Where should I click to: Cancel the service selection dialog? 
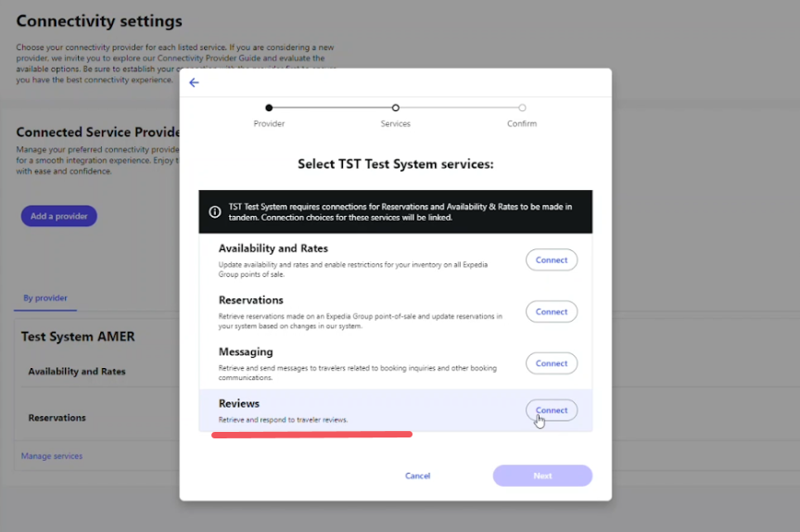pos(417,475)
